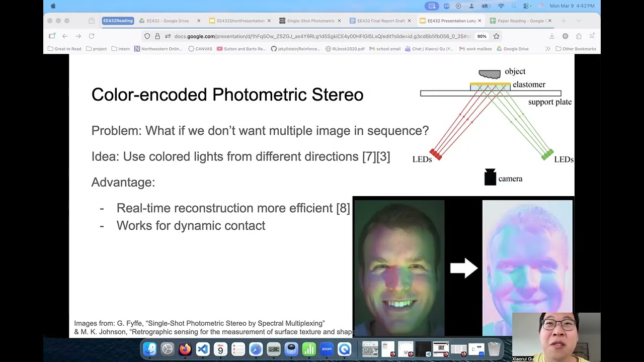Open Reminders from the Dock

point(238,349)
